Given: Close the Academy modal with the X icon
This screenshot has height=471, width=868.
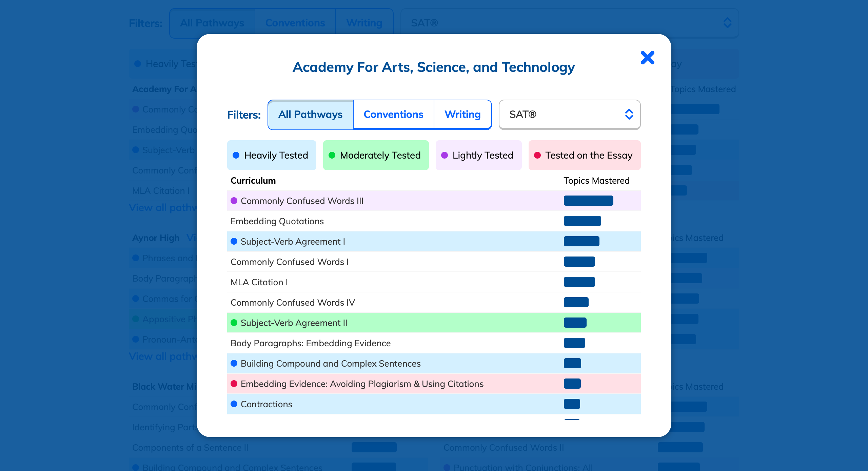Looking at the screenshot, I should point(647,58).
